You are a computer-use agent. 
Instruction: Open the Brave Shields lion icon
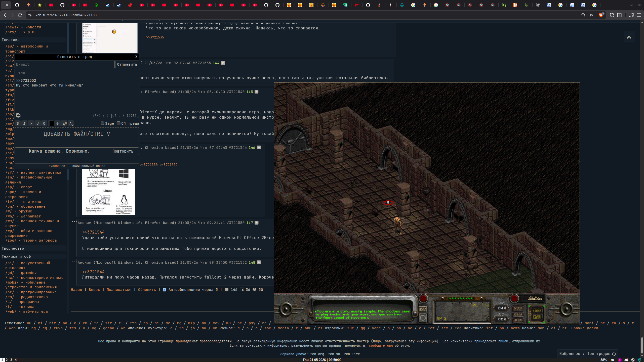(601, 15)
